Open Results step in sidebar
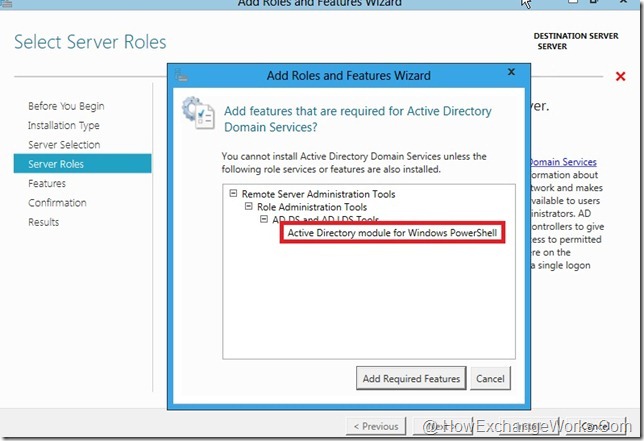 [x=44, y=222]
